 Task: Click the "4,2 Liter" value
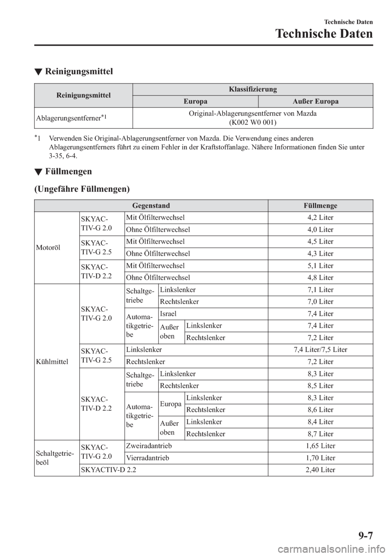[321, 217]
